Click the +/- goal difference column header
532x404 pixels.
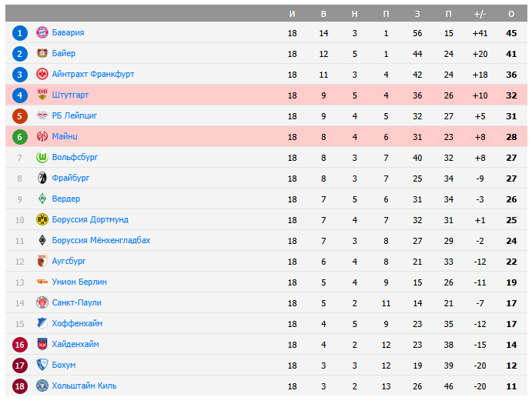(480, 14)
